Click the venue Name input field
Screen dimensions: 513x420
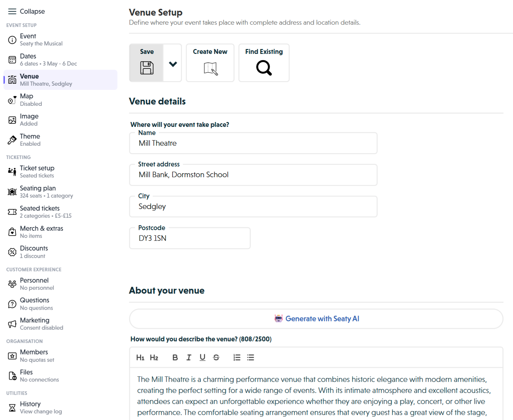point(253,143)
